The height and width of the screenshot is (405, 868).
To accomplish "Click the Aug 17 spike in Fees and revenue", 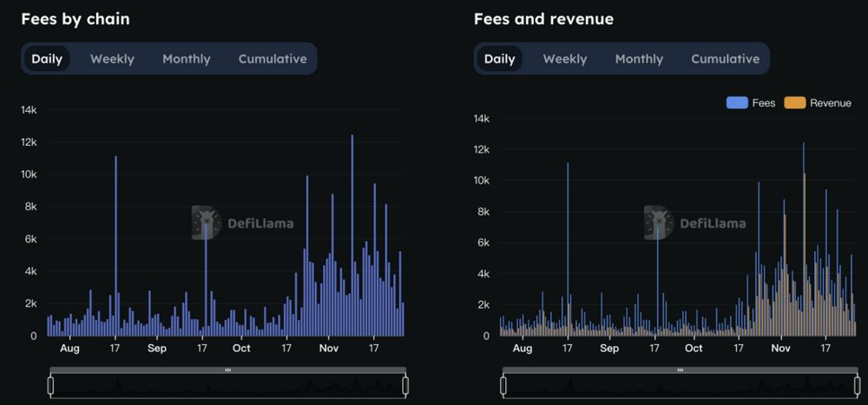I will pos(568,249).
